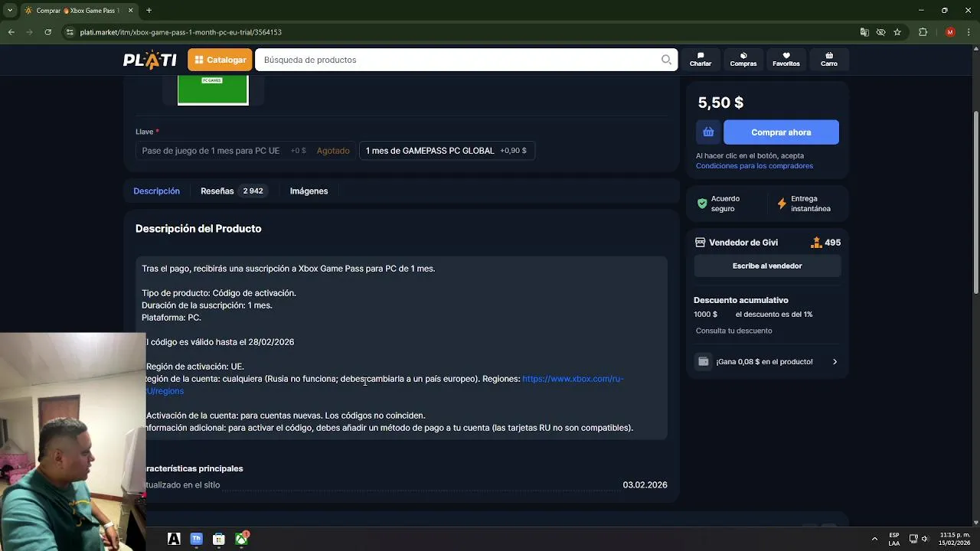Image resolution: width=980 pixels, height=551 pixels.
Task: Click the address bar URL
Action: [x=181, y=32]
